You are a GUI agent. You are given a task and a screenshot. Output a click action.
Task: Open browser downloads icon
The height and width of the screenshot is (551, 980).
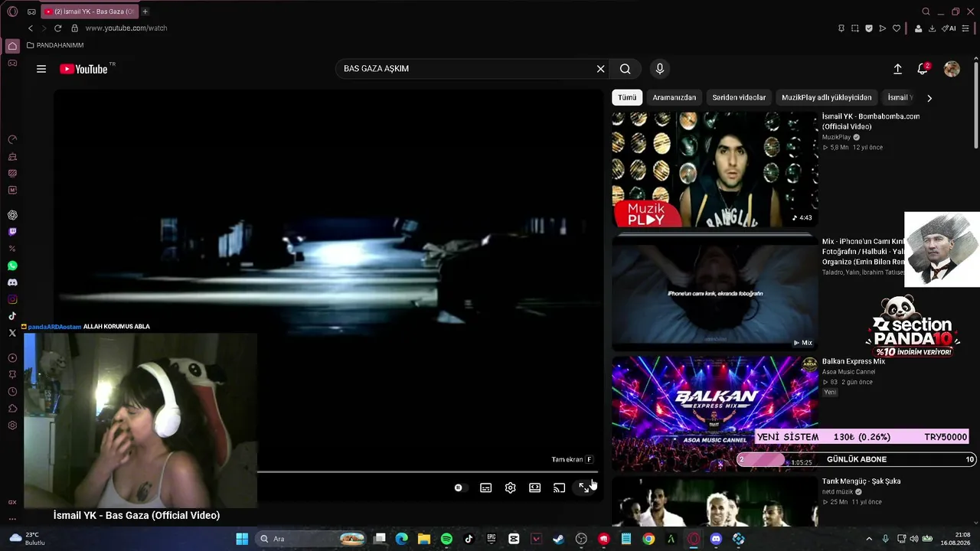[x=932, y=28]
